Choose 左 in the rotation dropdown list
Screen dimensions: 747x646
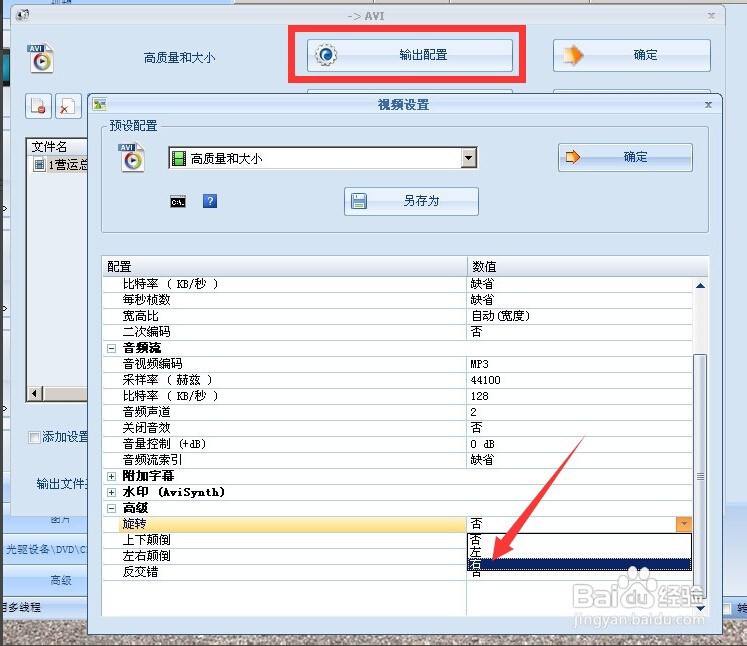579,552
